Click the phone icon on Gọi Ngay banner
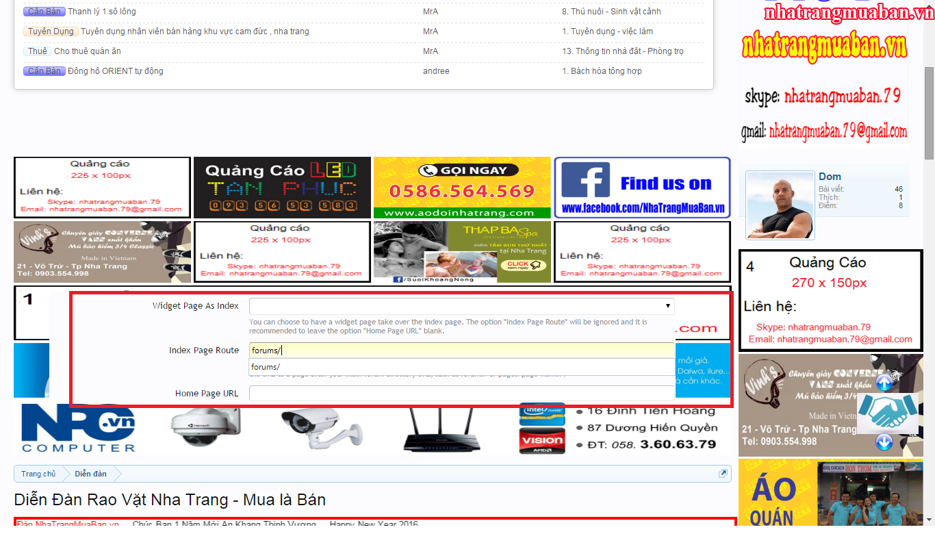 click(429, 170)
